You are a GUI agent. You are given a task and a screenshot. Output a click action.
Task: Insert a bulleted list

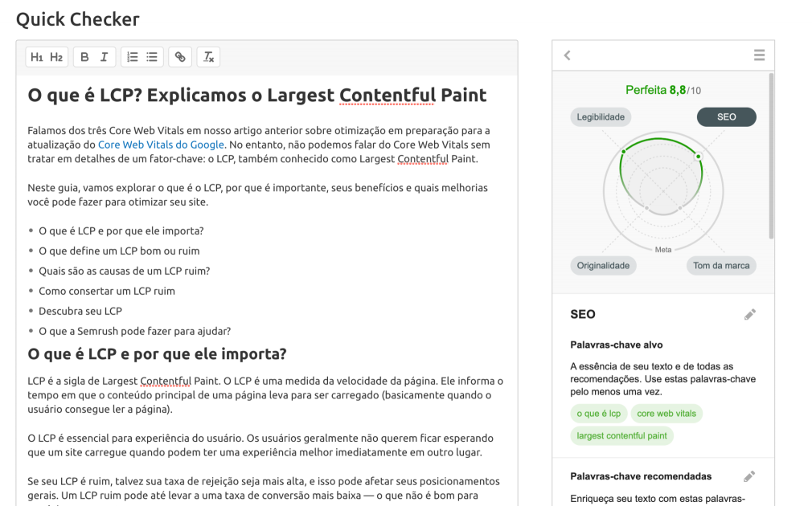(152, 57)
